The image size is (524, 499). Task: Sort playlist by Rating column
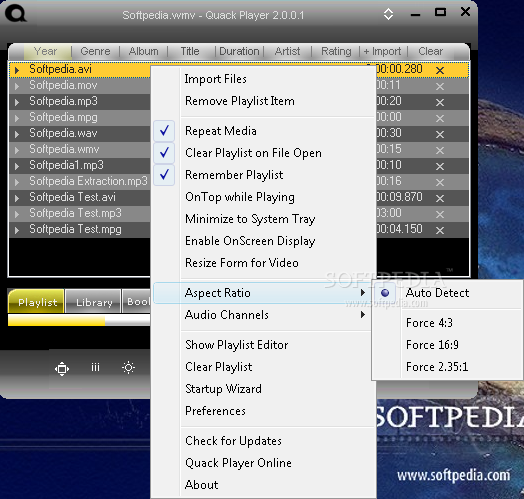click(x=336, y=51)
